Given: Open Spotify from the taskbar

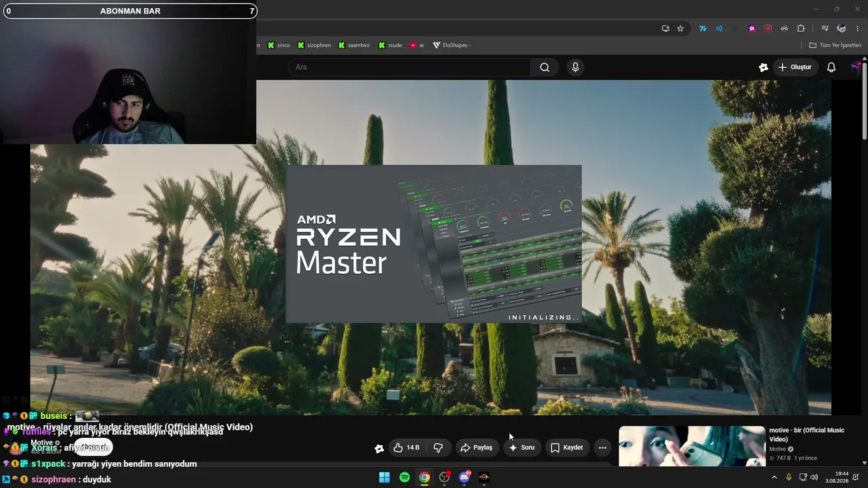Looking at the screenshot, I should 404,477.
